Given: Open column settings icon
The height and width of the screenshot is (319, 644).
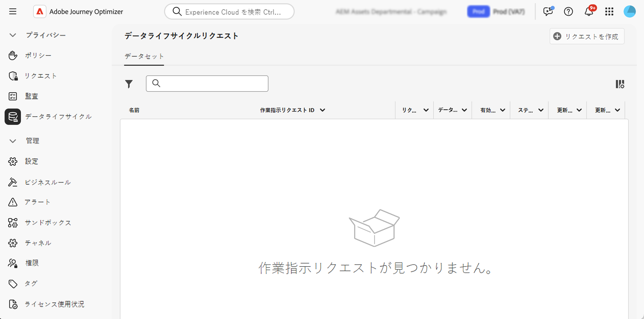Looking at the screenshot, I should [x=620, y=84].
